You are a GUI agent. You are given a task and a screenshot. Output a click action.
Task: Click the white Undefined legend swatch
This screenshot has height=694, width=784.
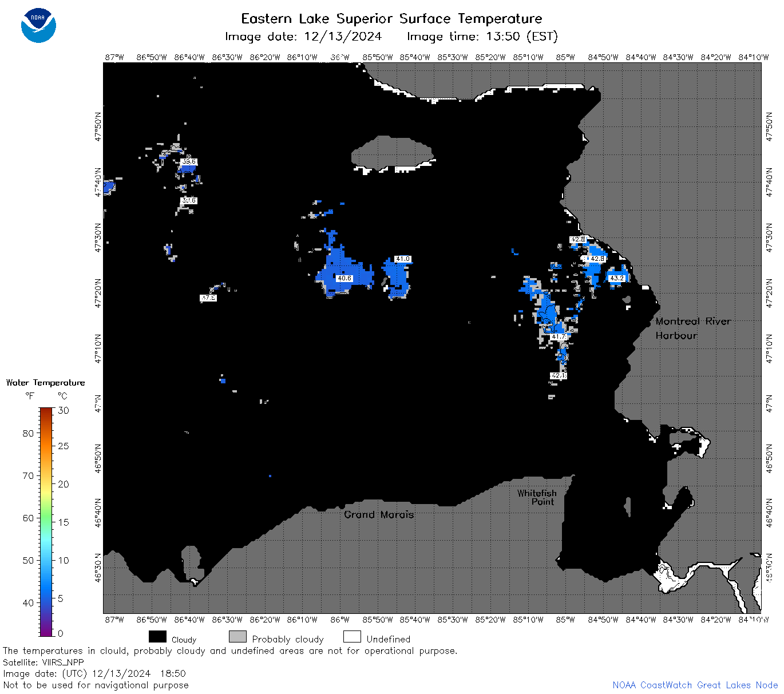pyautogui.click(x=352, y=637)
